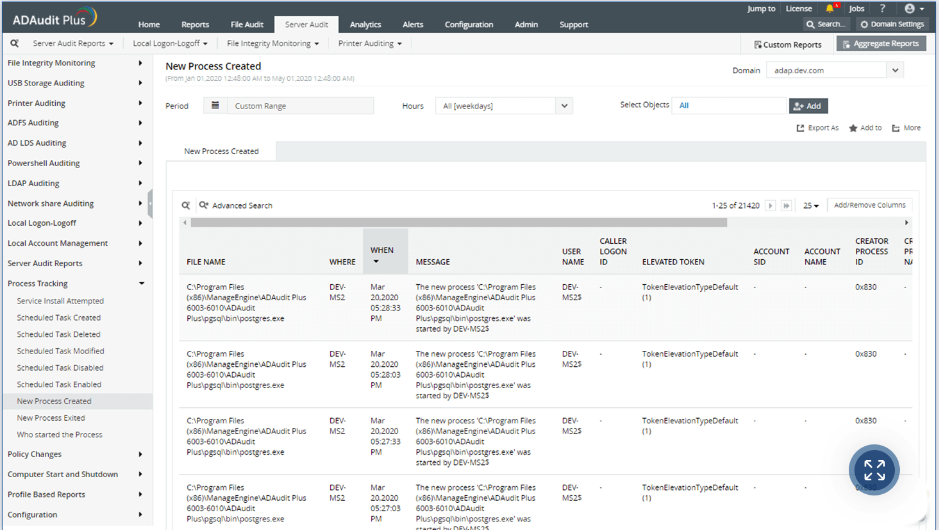This screenshot has height=530, width=939.
Task: Open the user account avatar menu
Action: [914, 8]
